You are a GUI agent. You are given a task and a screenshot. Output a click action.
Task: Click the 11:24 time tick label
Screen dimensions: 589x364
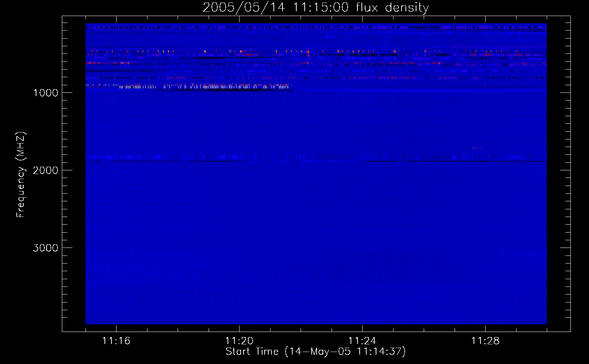[x=362, y=341]
